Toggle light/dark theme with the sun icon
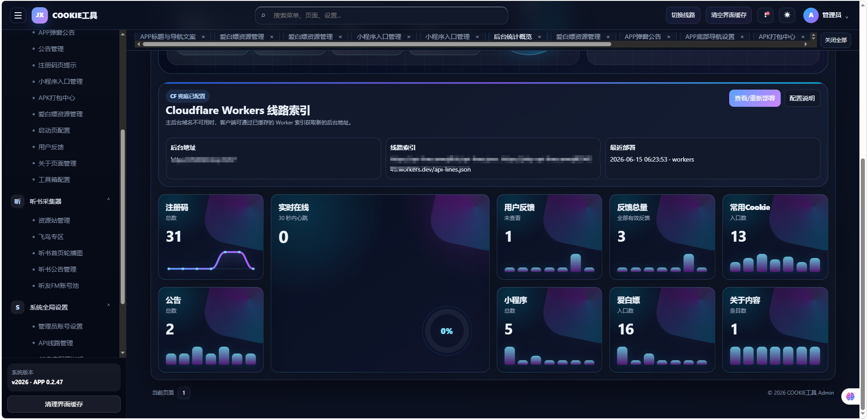 [x=787, y=15]
